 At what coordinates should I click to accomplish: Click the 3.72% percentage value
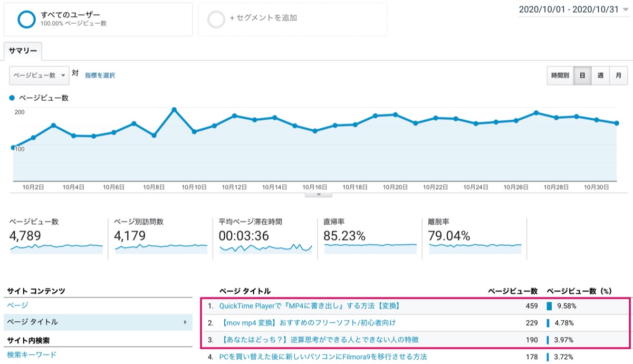click(x=563, y=357)
